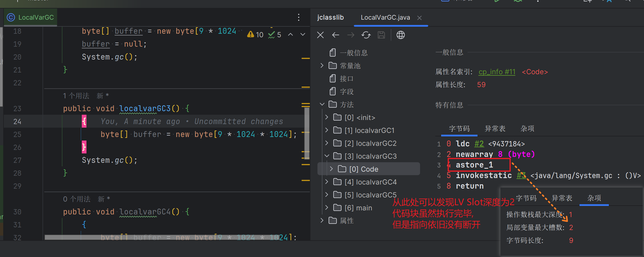644x257 pixels.
Task: Switch to the LocalVarGC.java tab
Action: (385, 18)
